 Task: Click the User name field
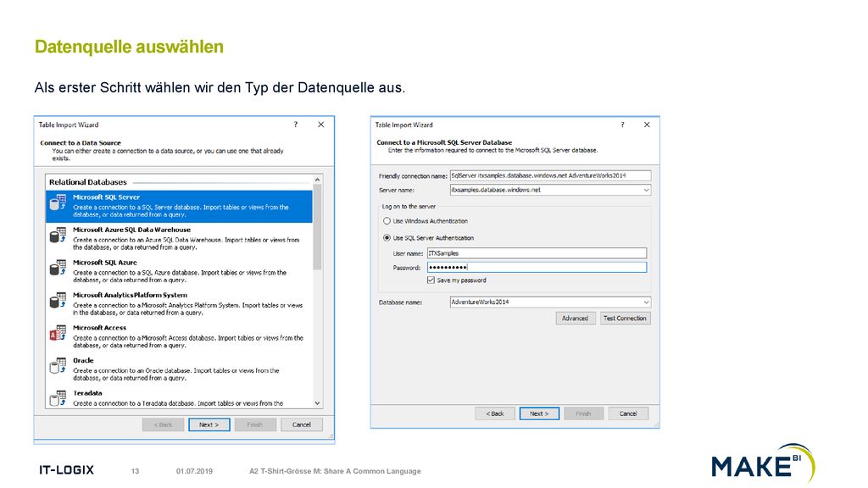[x=537, y=252]
